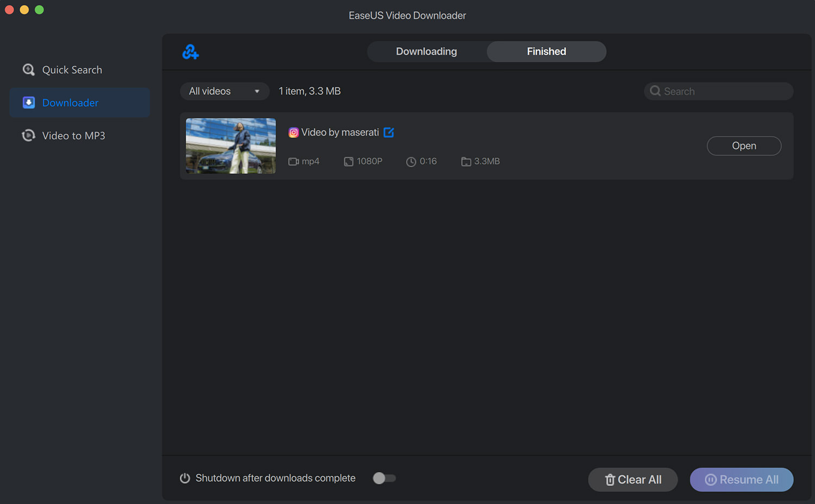Open the maserati video thumbnail
This screenshot has width=815, height=504.
231,146
